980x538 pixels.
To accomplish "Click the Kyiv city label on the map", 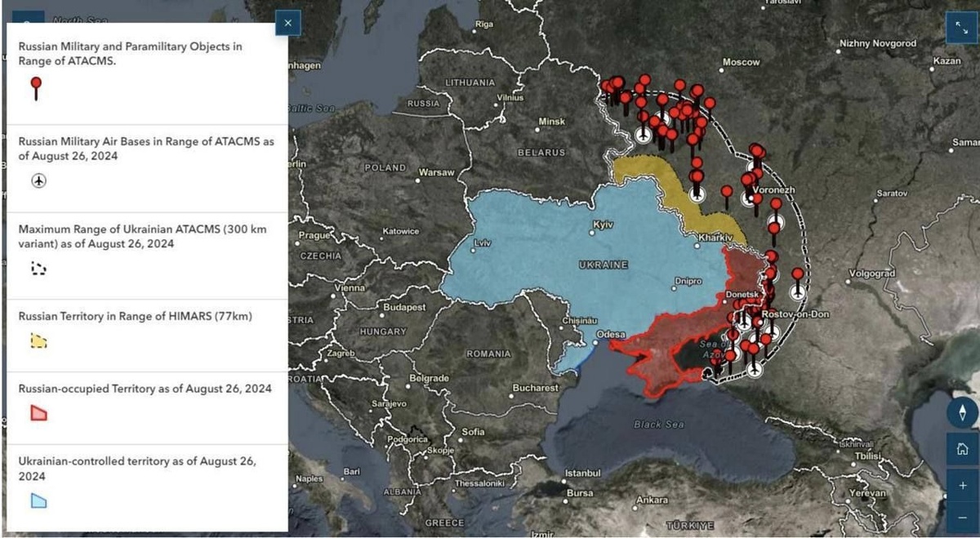I will pyautogui.click(x=604, y=225).
